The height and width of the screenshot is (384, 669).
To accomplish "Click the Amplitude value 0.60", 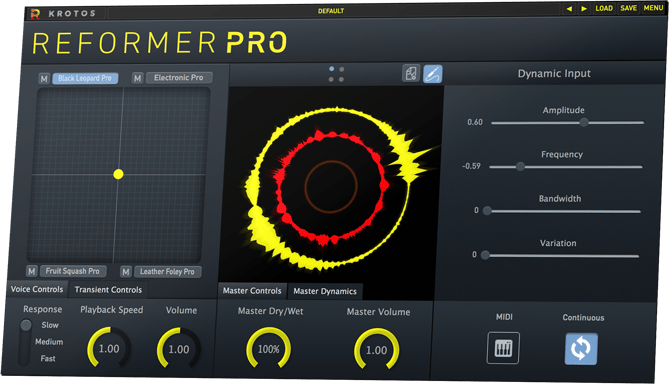I will coord(475,122).
